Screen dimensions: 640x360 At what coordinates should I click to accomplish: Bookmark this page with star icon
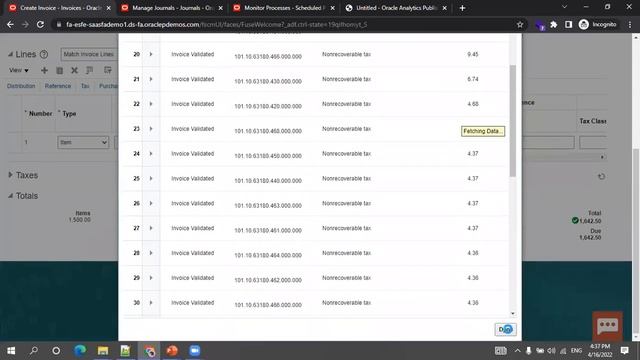[x=520, y=24]
